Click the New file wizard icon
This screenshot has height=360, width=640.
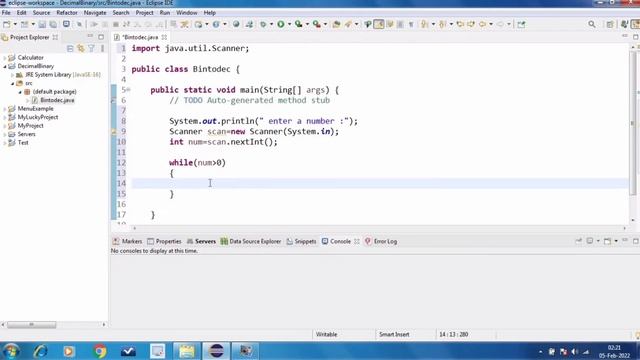pos(7,24)
